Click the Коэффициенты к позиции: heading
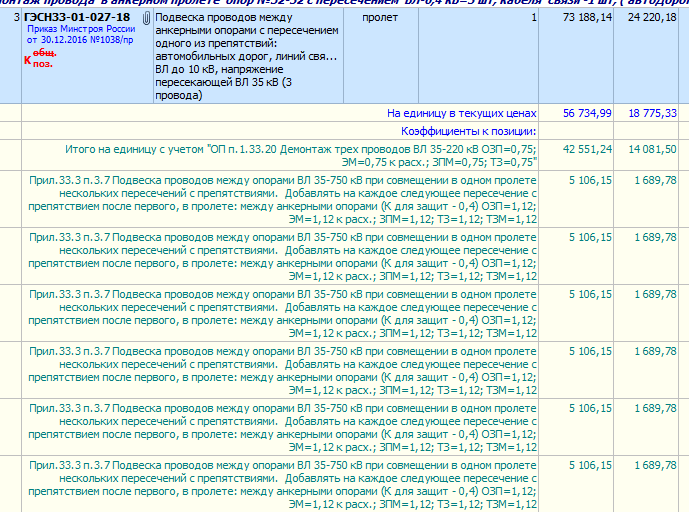This screenshot has height=512, width=689. (x=468, y=131)
